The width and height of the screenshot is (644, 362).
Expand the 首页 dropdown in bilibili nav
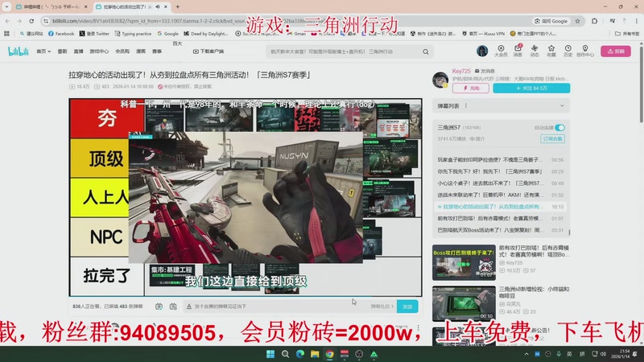click(x=43, y=51)
